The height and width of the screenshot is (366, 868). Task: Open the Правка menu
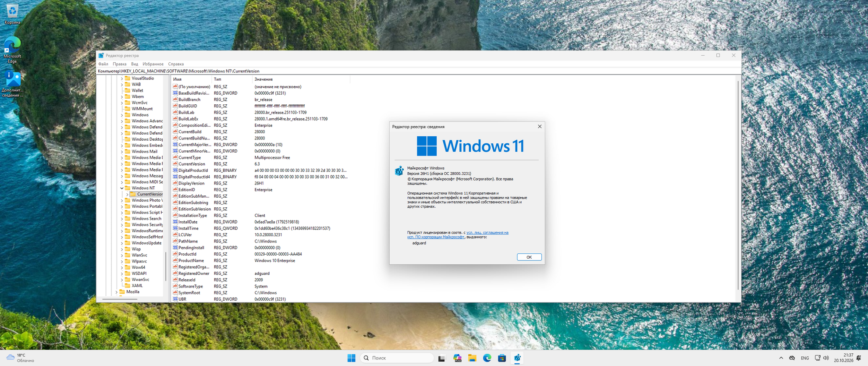point(120,64)
